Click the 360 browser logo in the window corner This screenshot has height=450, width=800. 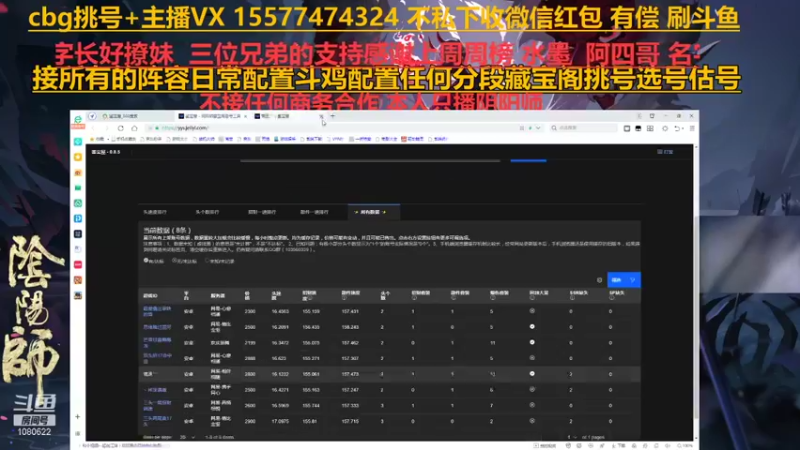click(x=78, y=119)
